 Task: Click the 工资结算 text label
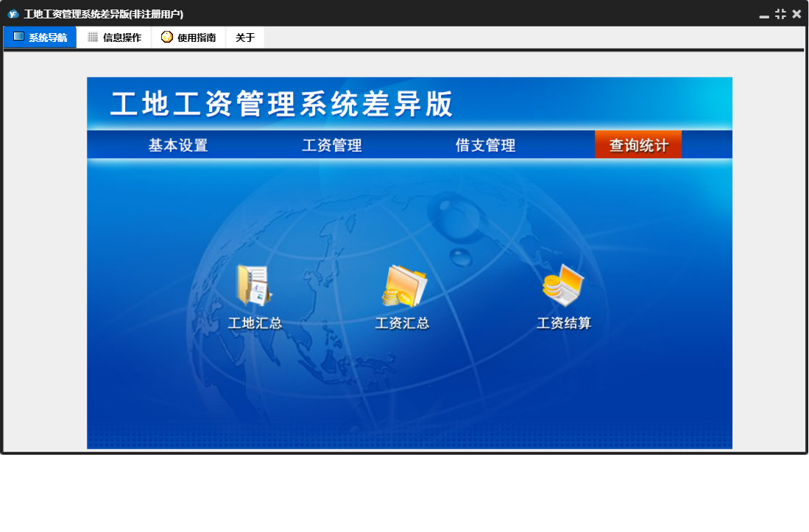point(564,323)
